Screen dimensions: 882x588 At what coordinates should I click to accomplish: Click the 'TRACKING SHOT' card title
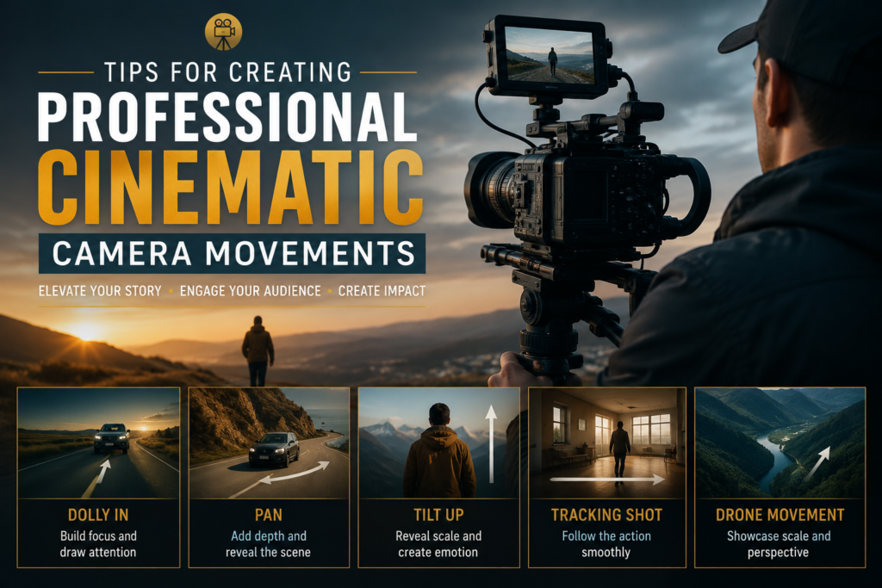(x=606, y=515)
